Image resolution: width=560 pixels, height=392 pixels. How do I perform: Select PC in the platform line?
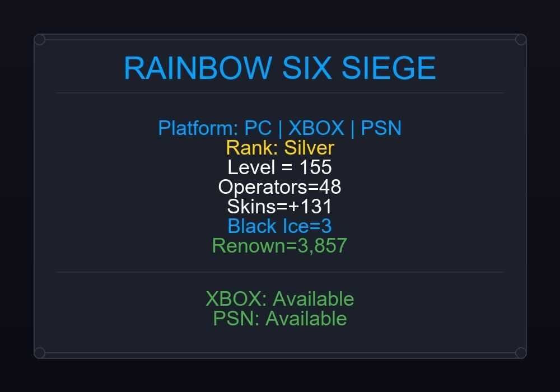point(258,128)
